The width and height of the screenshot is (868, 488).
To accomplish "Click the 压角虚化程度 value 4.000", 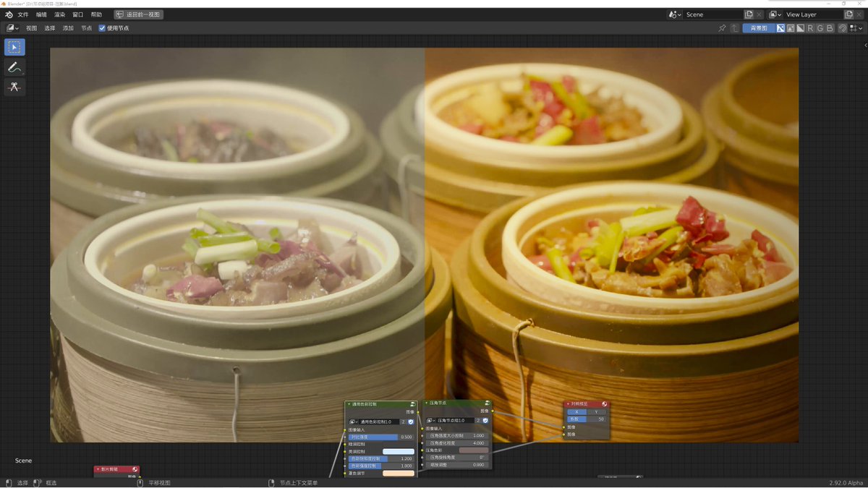I will click(458, 442).
